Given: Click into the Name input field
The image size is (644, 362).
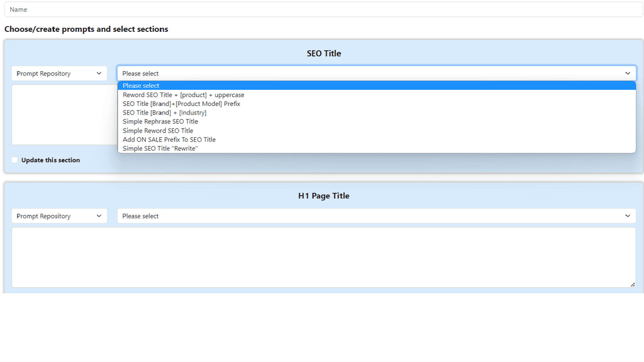Looking at the screenshot, I should tap(161, 9).
